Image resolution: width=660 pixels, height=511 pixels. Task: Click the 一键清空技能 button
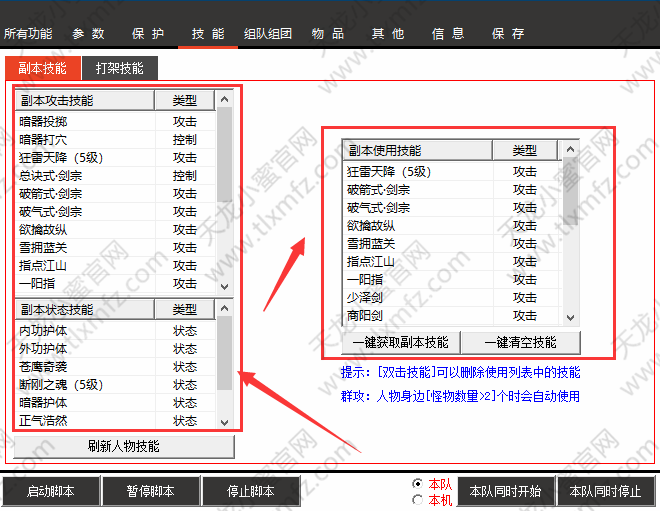(x=521, y=342)
